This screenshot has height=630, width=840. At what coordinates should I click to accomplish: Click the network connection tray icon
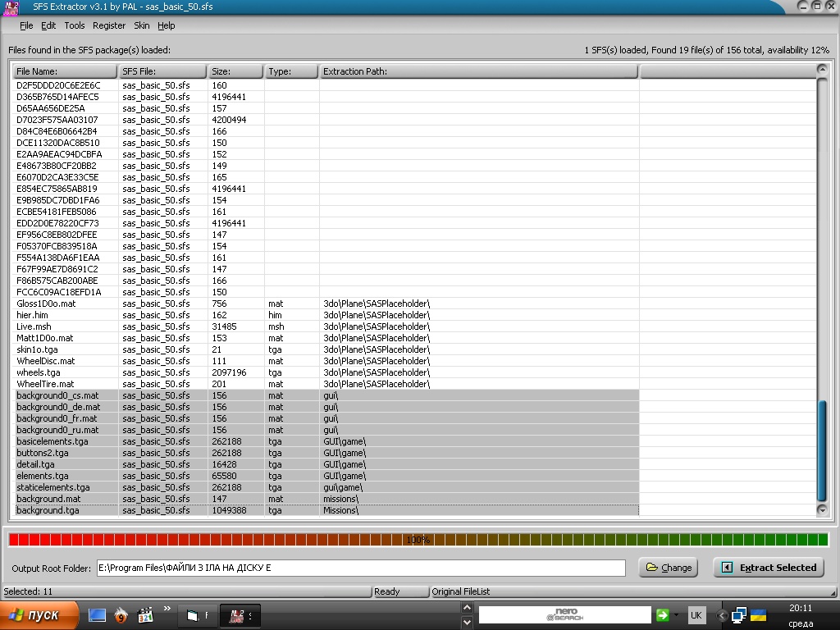click(739, 615)
